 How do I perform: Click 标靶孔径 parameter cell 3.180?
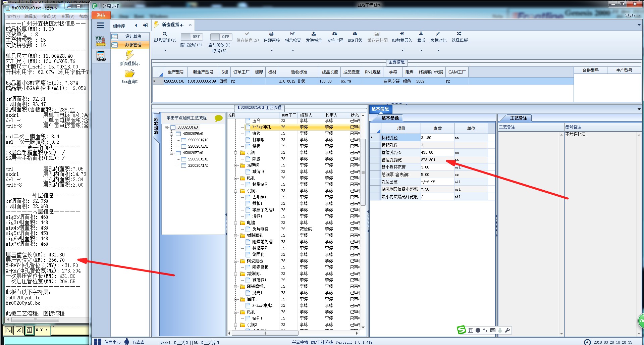coord(437,138)
